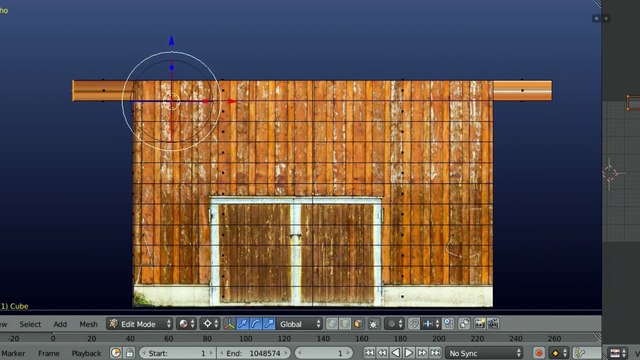Enable the translate manipulator arrow icon
Screen dimensions: 640x360
tap(242, 324)
